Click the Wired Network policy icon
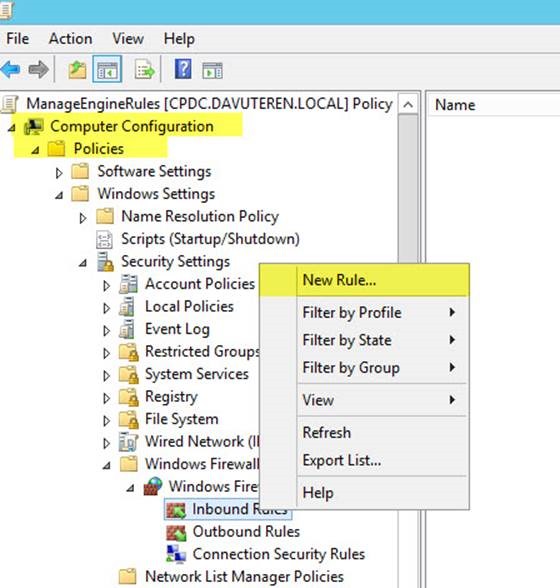 (x=129, y=442)
